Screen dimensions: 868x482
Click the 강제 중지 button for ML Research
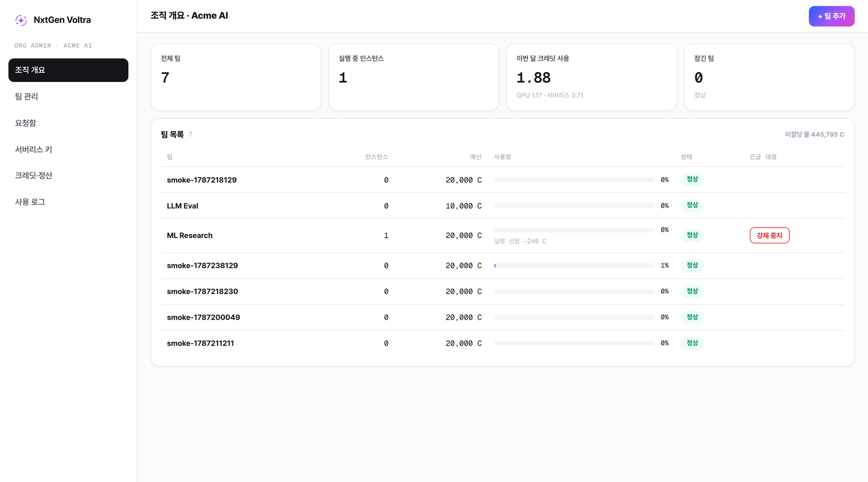click(x=770, y=235)
